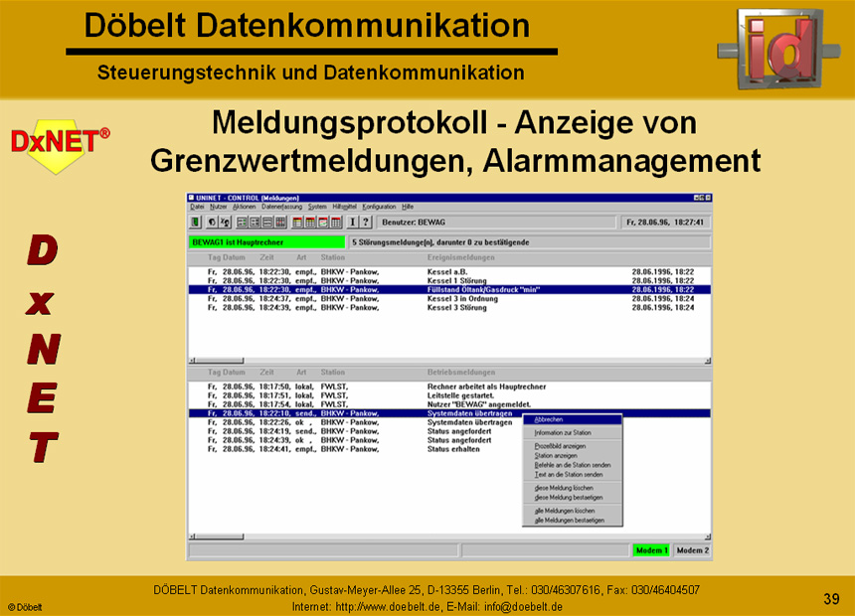855x616 pixels.
Task: Click the 'I' information toolbar button
Action: point(352,222)
